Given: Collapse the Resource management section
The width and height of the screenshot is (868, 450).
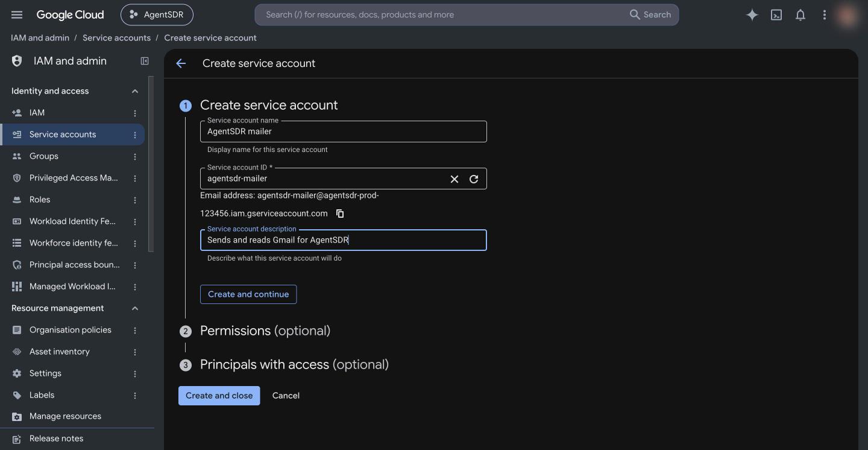Looking at the screenshot, I should click(135, 308).
